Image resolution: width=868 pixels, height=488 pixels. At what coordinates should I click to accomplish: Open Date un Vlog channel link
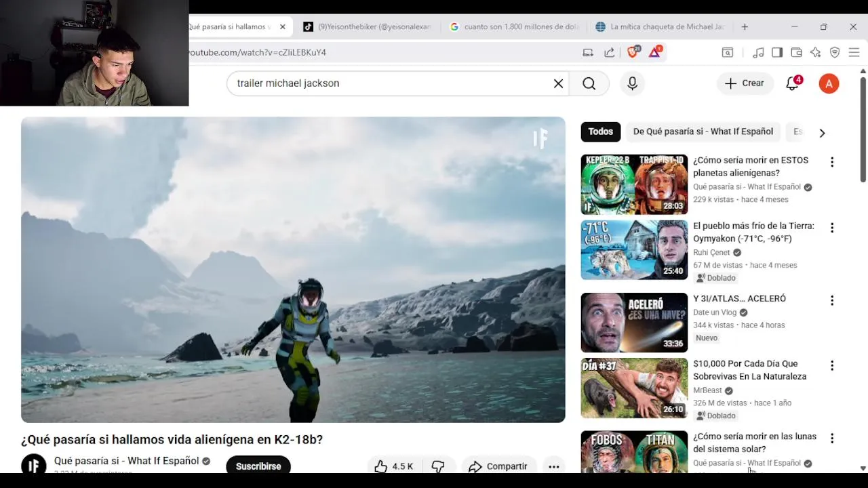pyautogui.click(x=715, y=312)
